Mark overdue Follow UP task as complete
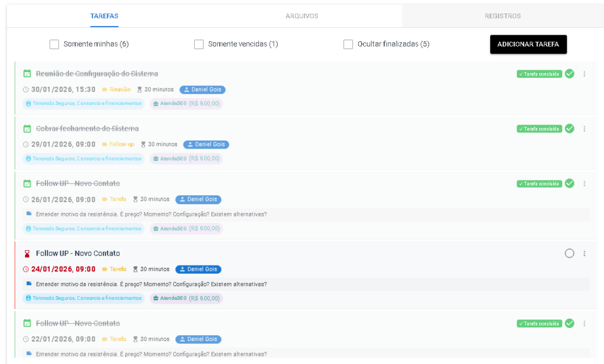Screen dimensions: 604x364 (569, 254)
